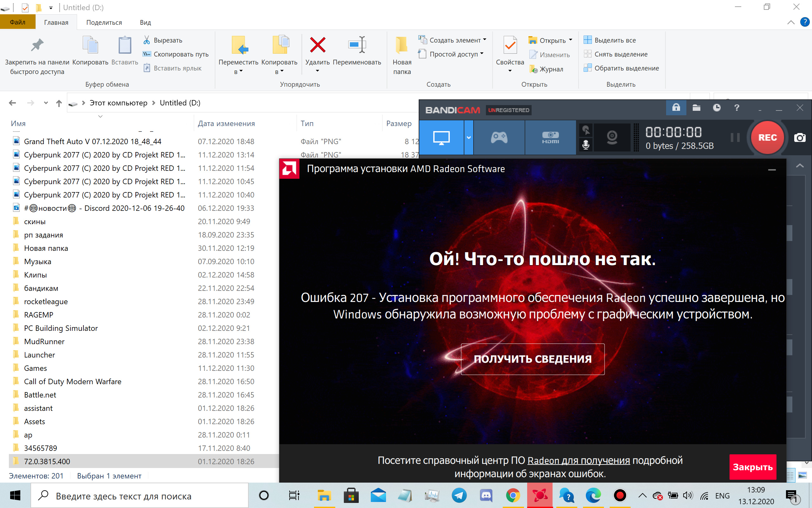
Task: Click Вставить ярлык
Action: pyautogui.click(x=173, y=68)
